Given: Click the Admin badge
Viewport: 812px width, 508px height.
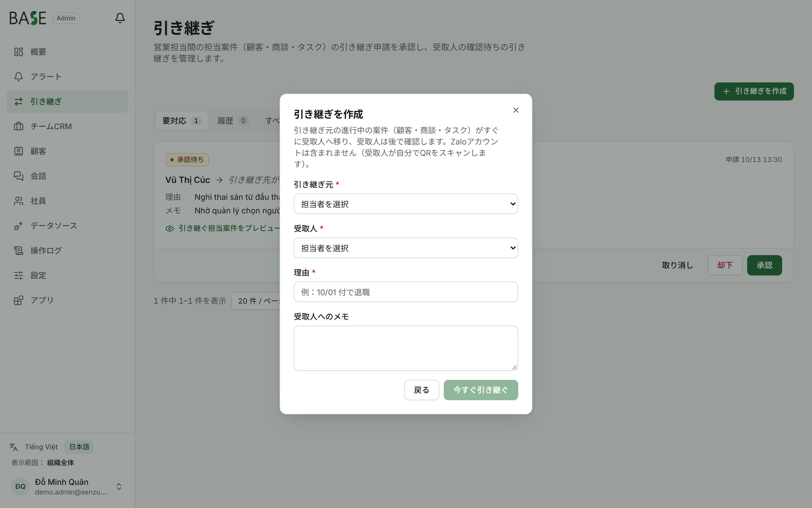Looking at the screenshot, I should pyautogui.click(x=66, y=18).
